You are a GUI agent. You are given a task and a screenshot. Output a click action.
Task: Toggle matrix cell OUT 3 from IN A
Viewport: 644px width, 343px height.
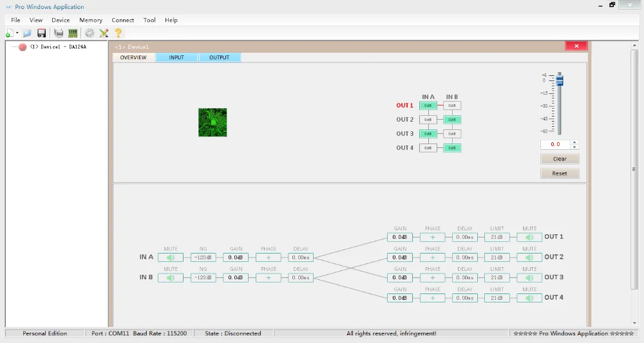[x=428, y=134]
